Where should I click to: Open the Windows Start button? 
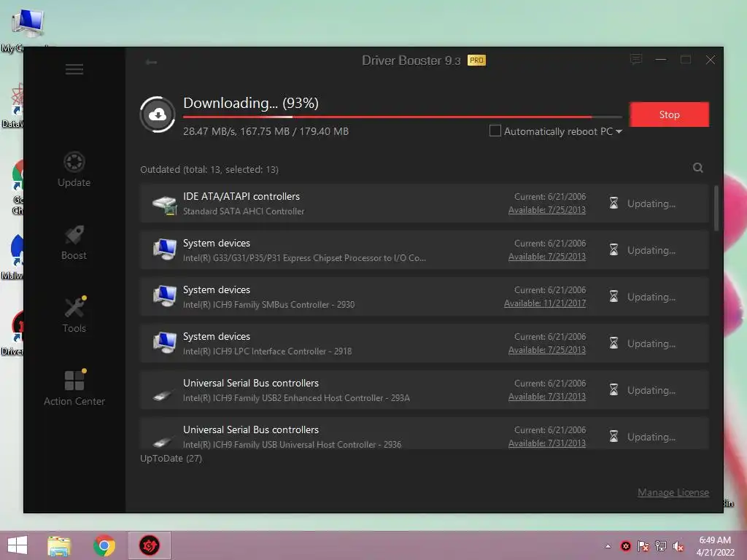tap(18, 545)
